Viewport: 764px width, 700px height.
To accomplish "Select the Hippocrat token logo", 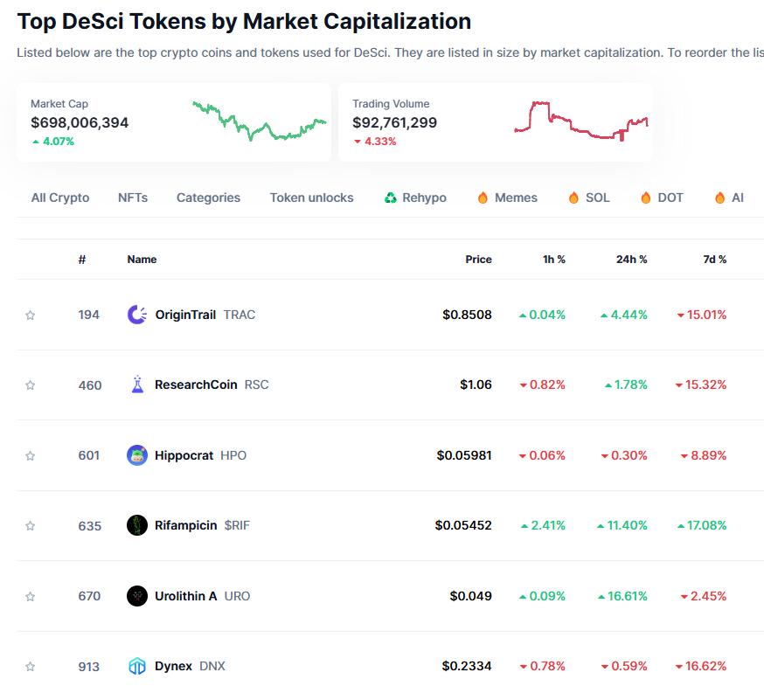I will [x=138, y=455].
